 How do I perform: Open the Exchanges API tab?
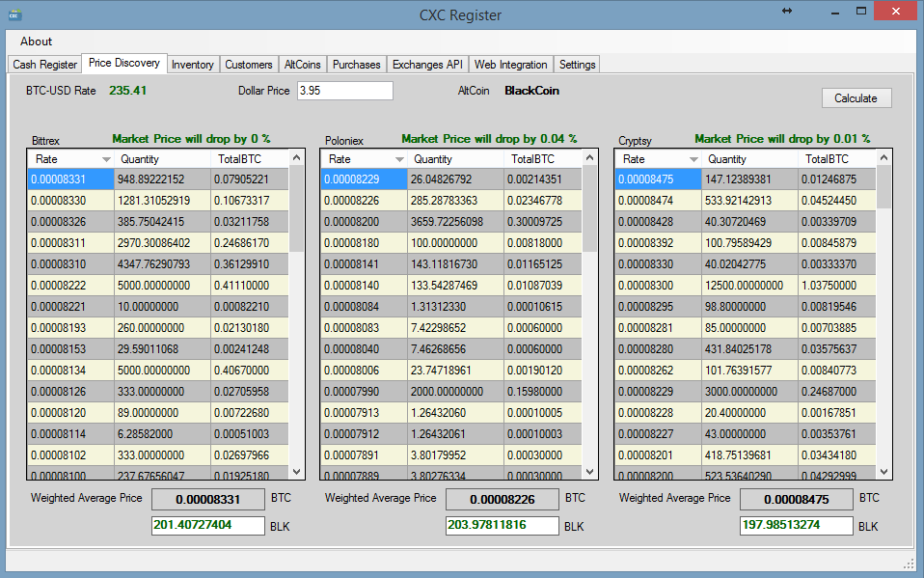427,65
